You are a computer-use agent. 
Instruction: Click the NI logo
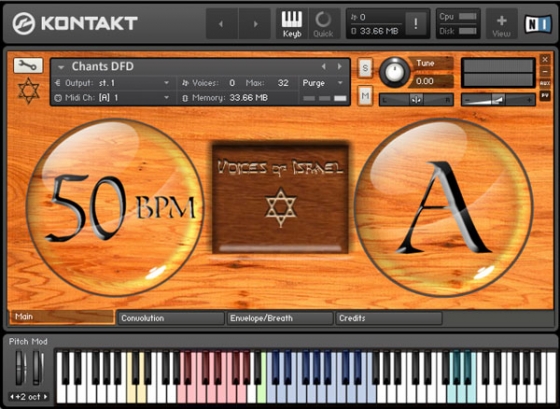(x=538, y=24)
